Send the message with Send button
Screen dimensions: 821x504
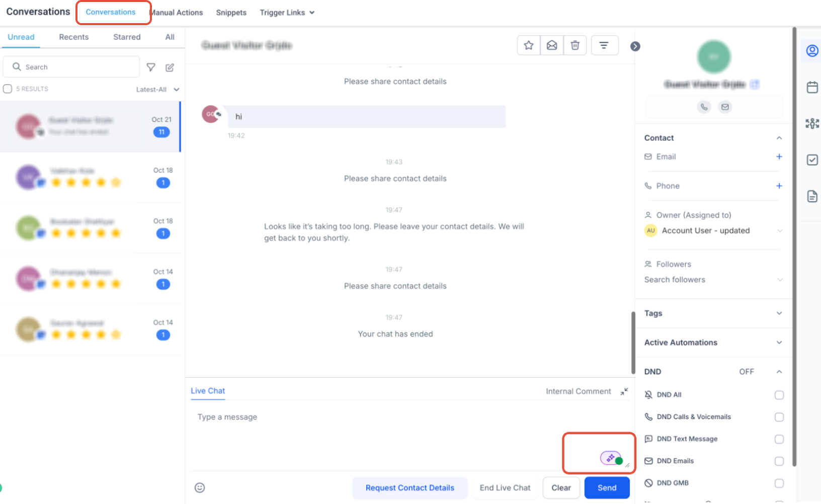(x=607, y=488)
